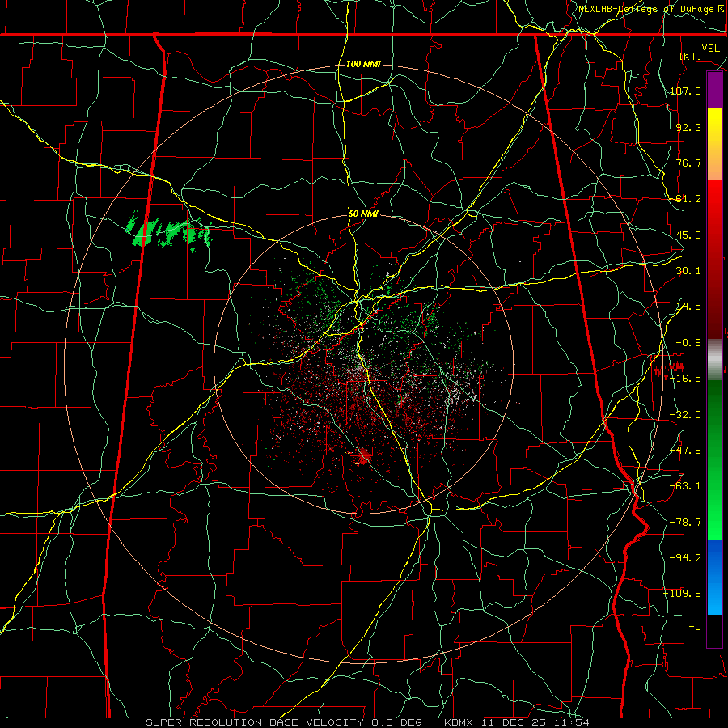The image size is (728, 728).
Task: Click the "100 NMI" range ring label
Action: (363, 64)
